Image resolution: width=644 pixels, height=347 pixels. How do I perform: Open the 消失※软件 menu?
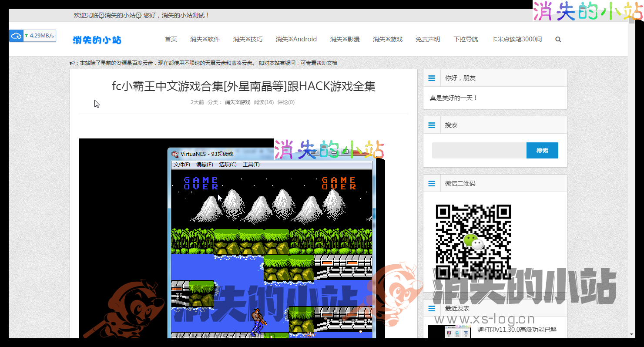[x=205, y=39]
